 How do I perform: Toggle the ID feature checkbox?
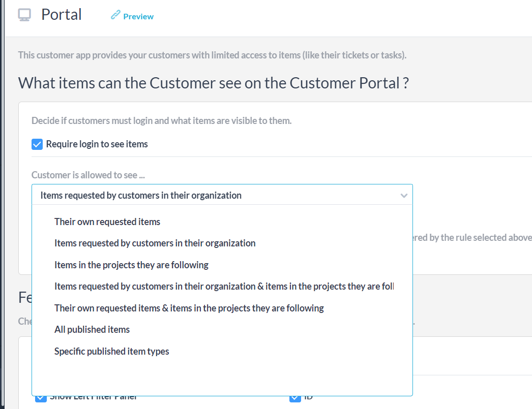(295, 397)
